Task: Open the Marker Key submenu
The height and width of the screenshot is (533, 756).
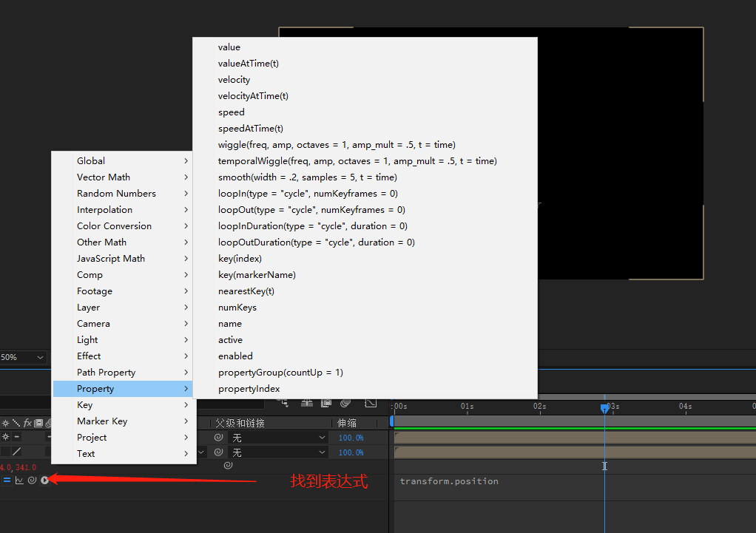Action: 124,421
